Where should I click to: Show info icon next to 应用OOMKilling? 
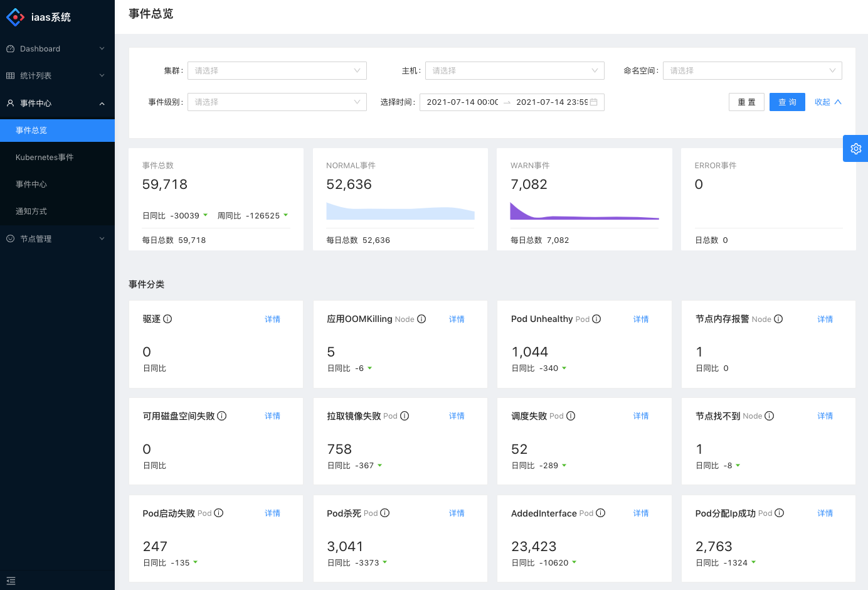pos(421,319)
